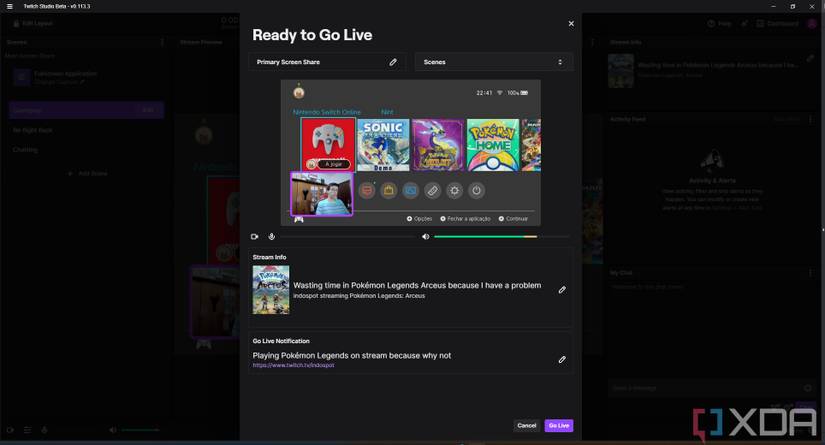825x445 pixels.
Task: Edit the background Stream Info panel with pencil icon
Action: pyautogui.click(x=811, y=58)
